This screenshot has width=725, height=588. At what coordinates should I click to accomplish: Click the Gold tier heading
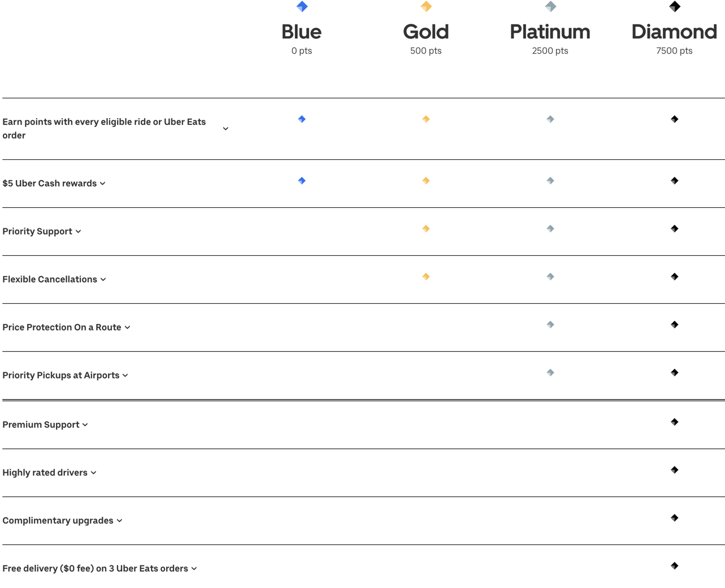pyautogui.click(x=426, y=32)
